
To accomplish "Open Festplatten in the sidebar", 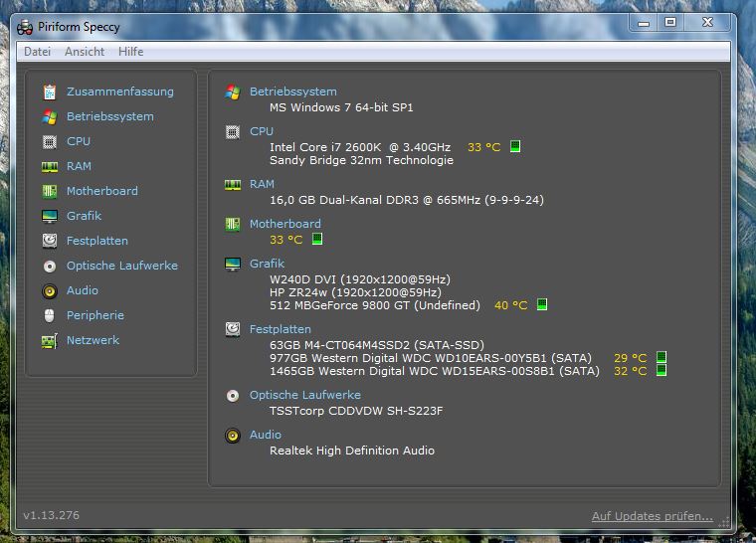I will coord(97,241).
